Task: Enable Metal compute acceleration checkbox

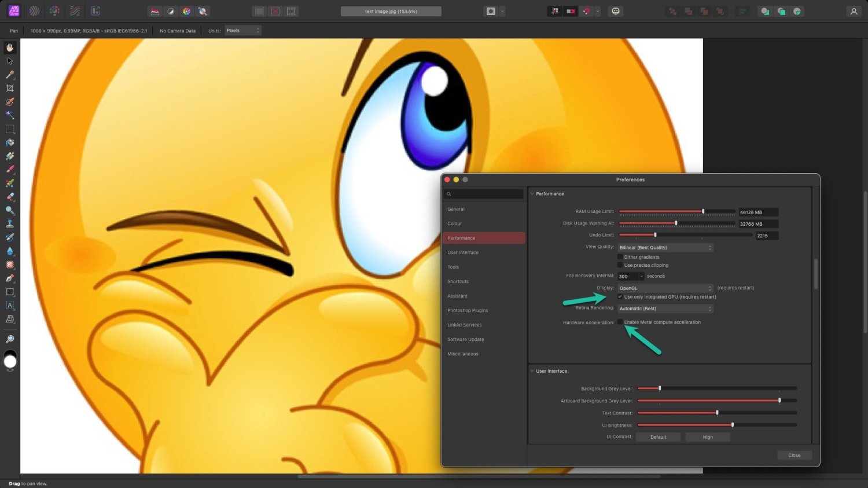Action: tap(620, 322)
